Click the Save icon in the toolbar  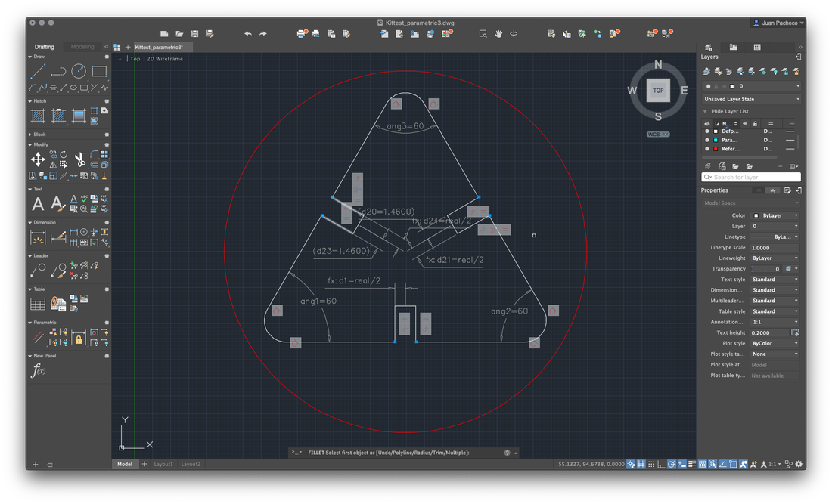click(x=194, y=34)
